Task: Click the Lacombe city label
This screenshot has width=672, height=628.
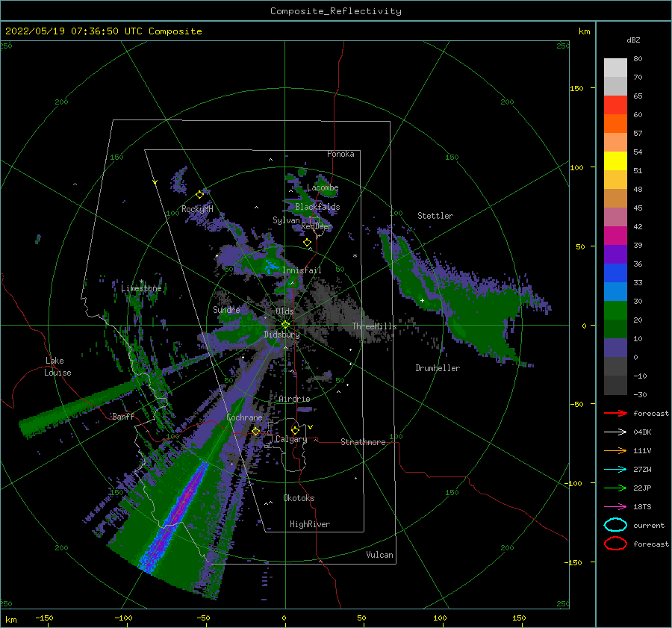Action: (x=323, y=187)
